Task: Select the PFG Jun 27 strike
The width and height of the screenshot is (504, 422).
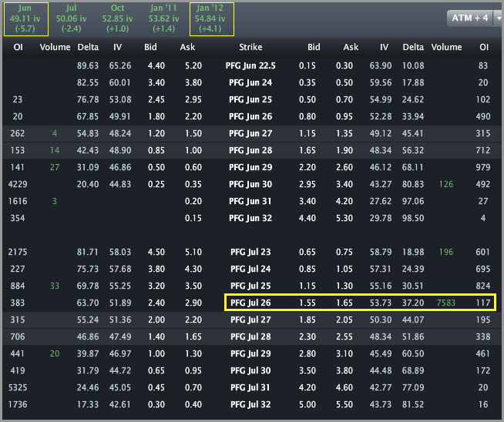Action: [250, 133]
